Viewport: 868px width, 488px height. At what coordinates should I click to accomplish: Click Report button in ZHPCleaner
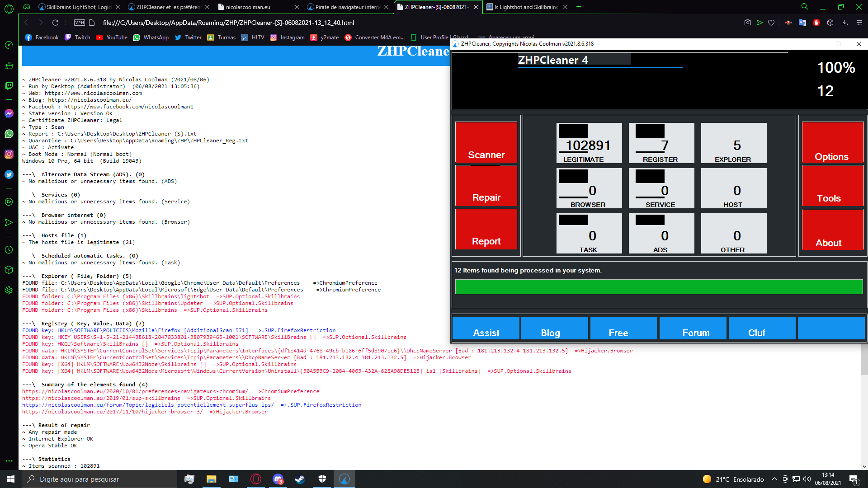click(486, 229)
